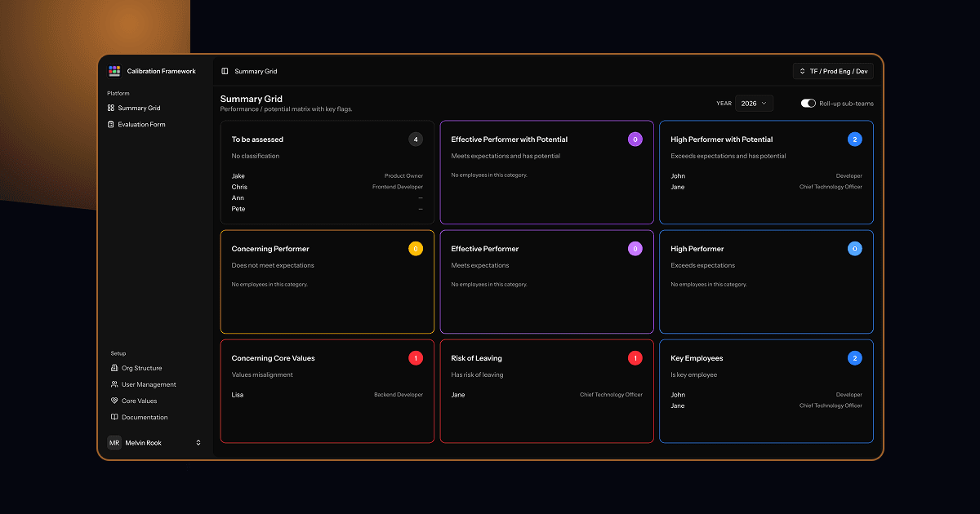This screenshot has height=514, width=980.
Task: Click Jane in the Risk of Leaving card
Action: click(457, 394)
